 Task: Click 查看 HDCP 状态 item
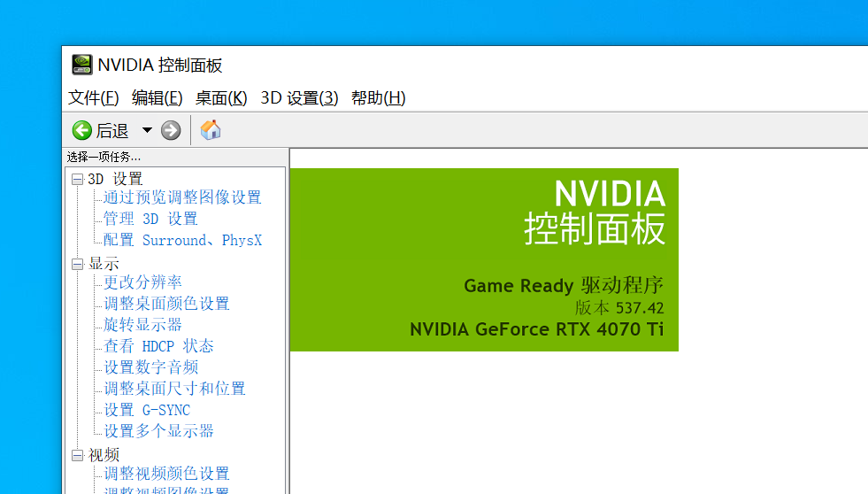pos(158,346)
